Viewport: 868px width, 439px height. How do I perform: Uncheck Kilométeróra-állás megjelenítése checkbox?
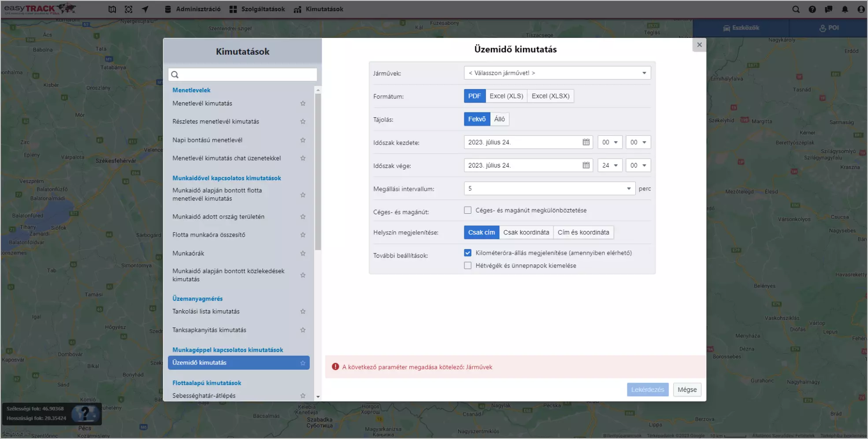467,253
